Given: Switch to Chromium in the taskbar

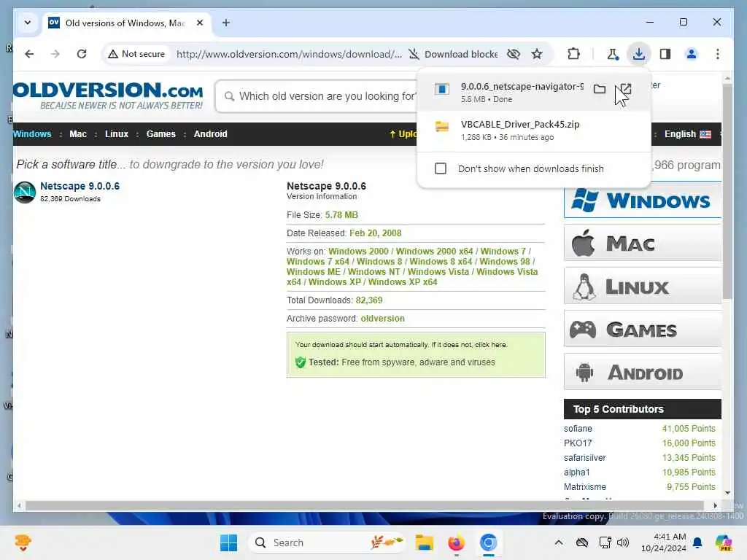Looking at the screenshot, I should (488, 542).
